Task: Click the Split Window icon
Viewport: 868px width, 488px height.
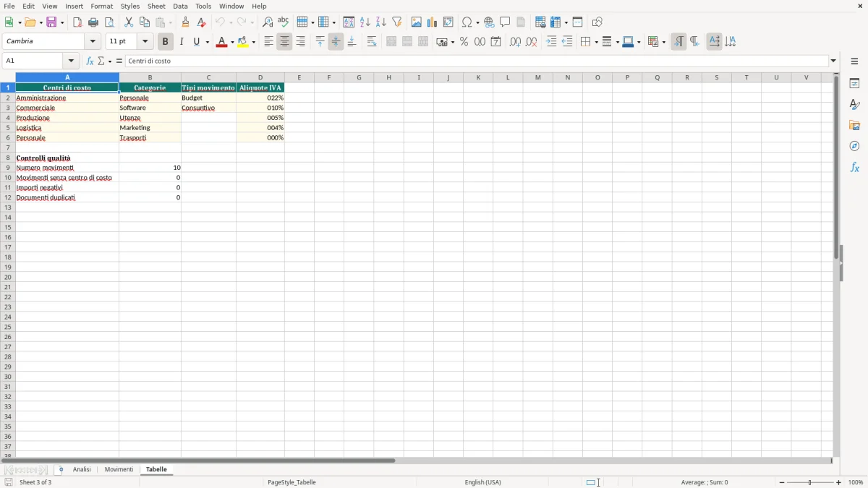Action: pyautogui.click(x=578, y=22)
